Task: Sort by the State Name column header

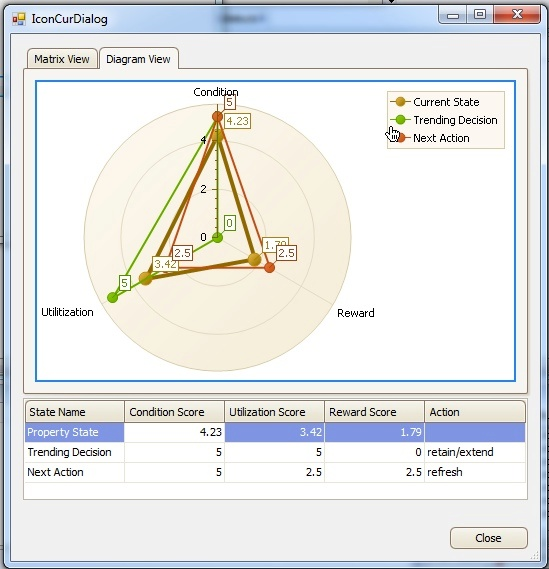Action: (75, 412)
